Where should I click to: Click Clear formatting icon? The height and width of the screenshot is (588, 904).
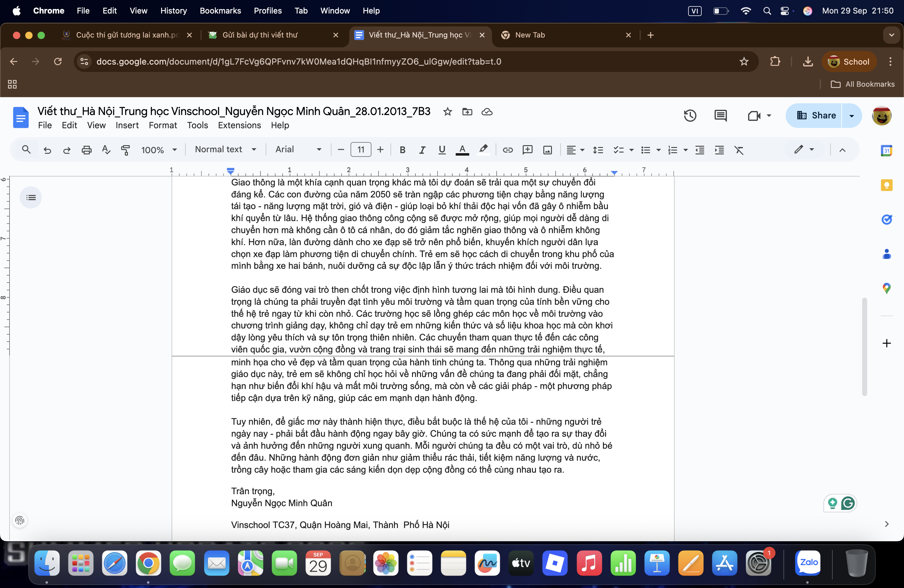739,150
